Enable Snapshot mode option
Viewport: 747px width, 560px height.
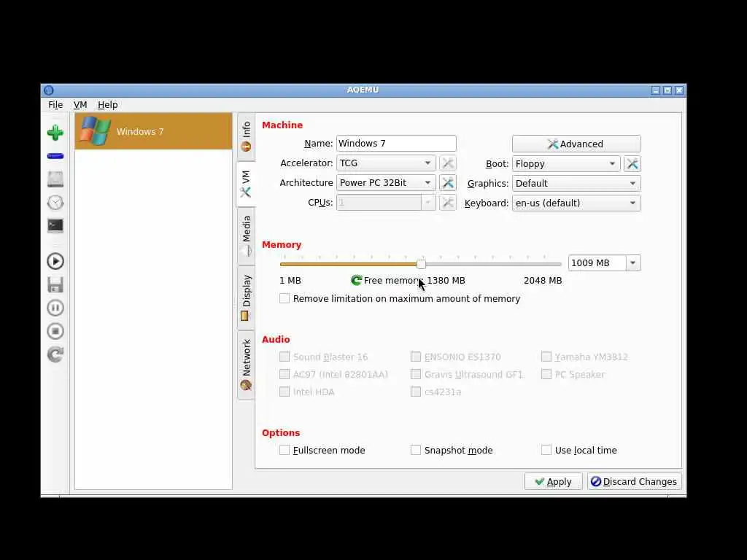point(416,450)
